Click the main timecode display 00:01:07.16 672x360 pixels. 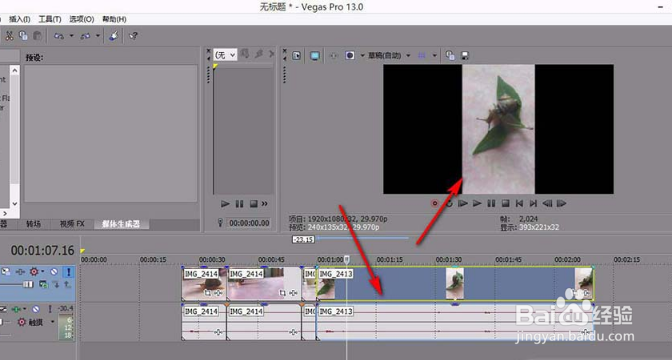pyautogui.click(x=42, y=250)
